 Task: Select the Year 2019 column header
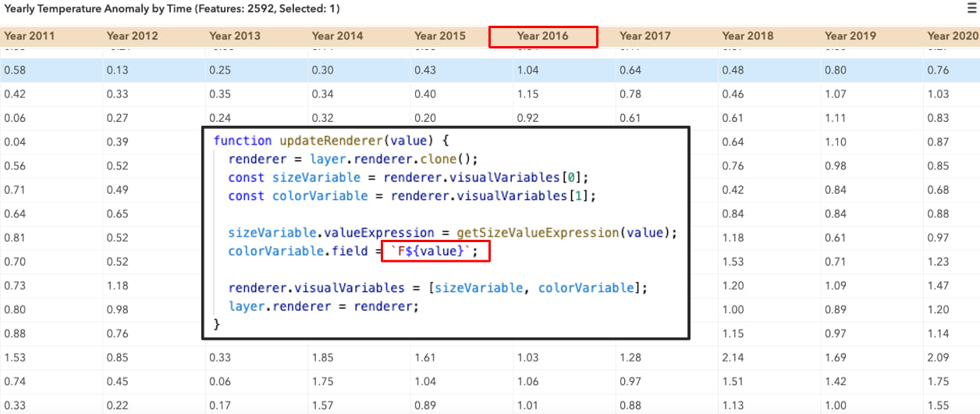[x=850, y=36]
